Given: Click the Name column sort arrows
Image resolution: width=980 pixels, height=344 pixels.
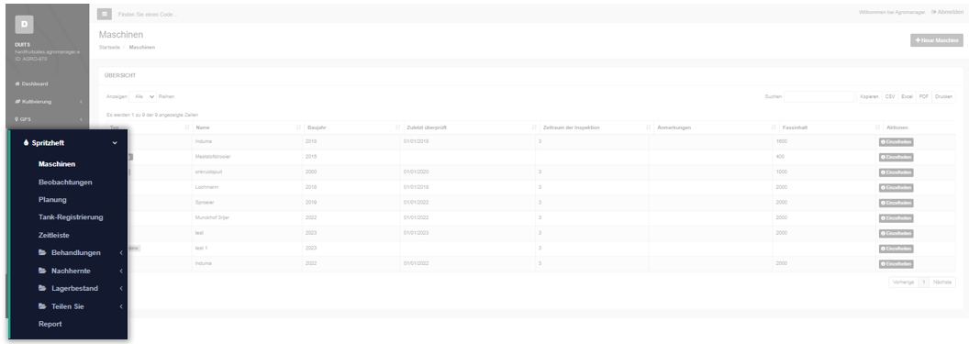Looking at the screenshot, I should coord(298,128).
